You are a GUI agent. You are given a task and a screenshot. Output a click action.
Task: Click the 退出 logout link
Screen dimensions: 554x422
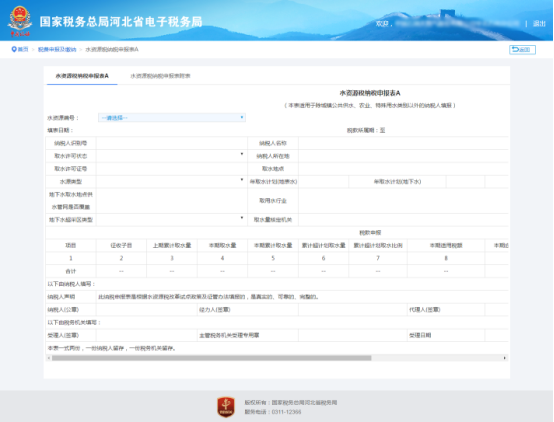[539, 24]
